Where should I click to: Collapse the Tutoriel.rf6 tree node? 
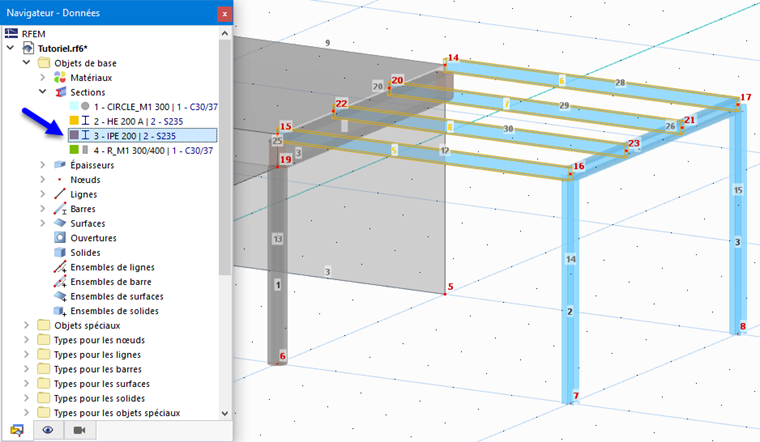(x=10, y=48)
